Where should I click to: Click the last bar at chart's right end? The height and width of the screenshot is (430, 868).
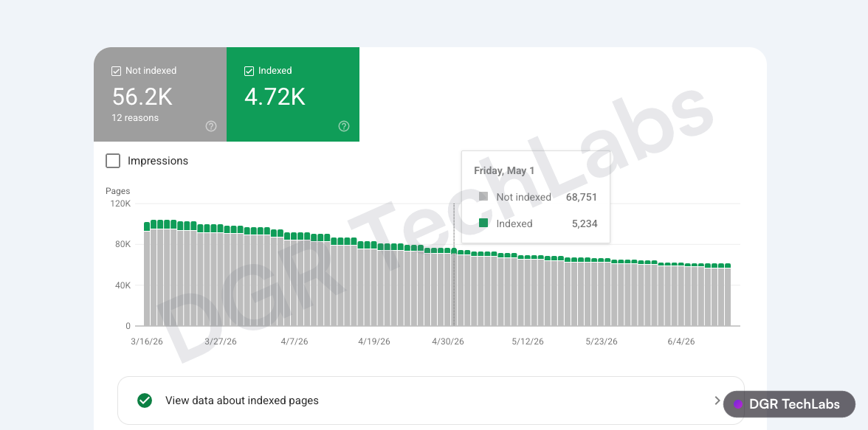[728, 294]
